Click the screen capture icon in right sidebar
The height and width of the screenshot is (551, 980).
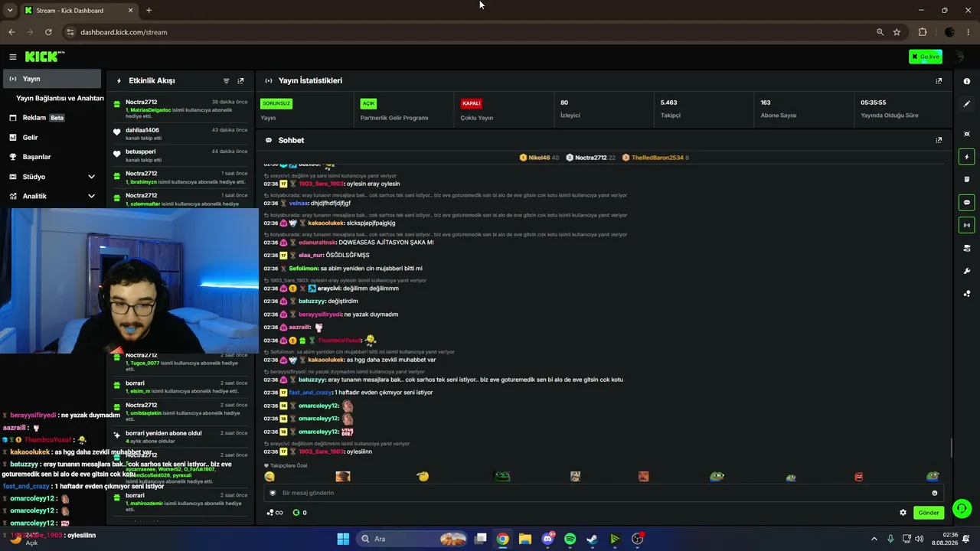coord(967,134)
